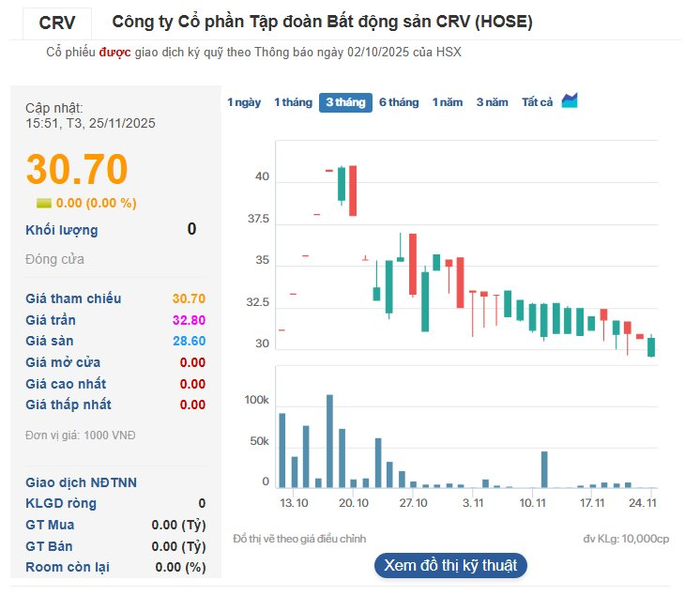Show the 1 năm chart range
The width and height of the screenshot is (700, 596).
point(448,102)
